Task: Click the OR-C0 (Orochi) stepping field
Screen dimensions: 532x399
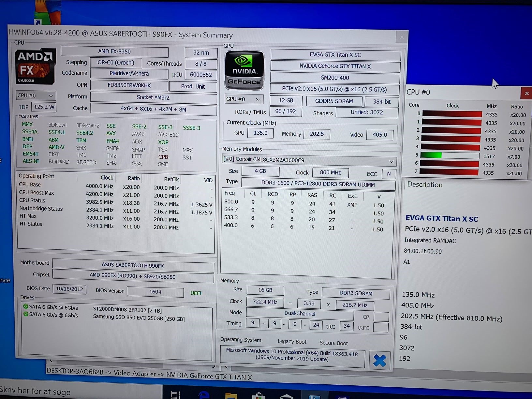Action: pyautogui.click(x=116, y=63)
